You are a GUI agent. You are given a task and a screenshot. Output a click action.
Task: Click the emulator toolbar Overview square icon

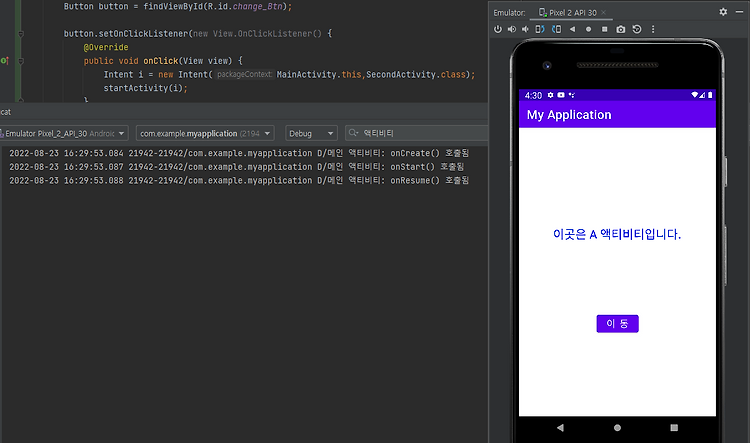point(605,29)
